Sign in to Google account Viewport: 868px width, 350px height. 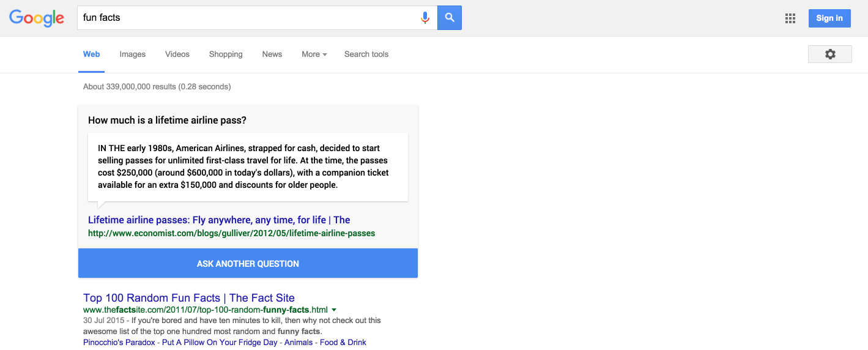[829, 18]
